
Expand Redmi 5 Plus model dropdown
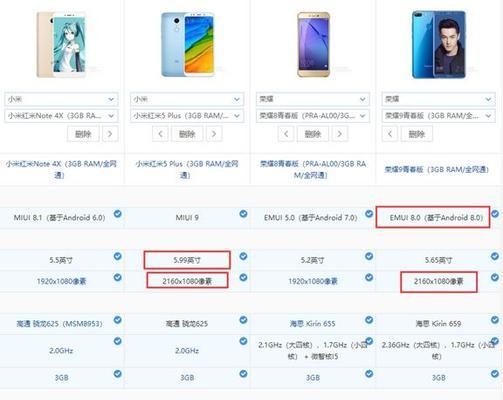coord(187,116)
